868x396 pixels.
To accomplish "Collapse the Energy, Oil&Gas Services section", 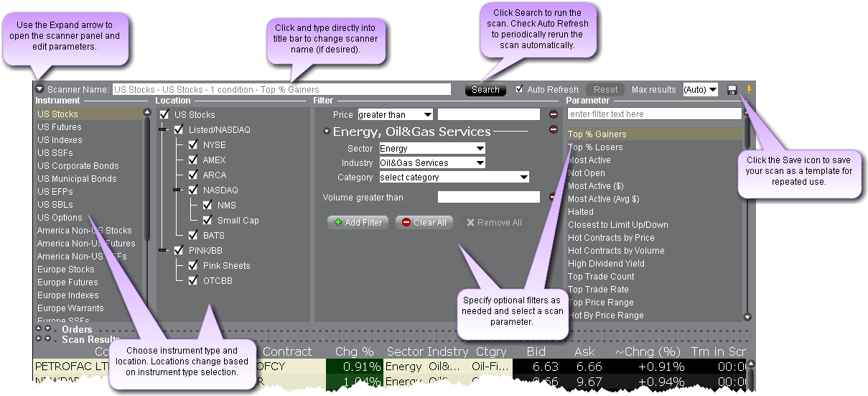I will (x=327, y=132).
